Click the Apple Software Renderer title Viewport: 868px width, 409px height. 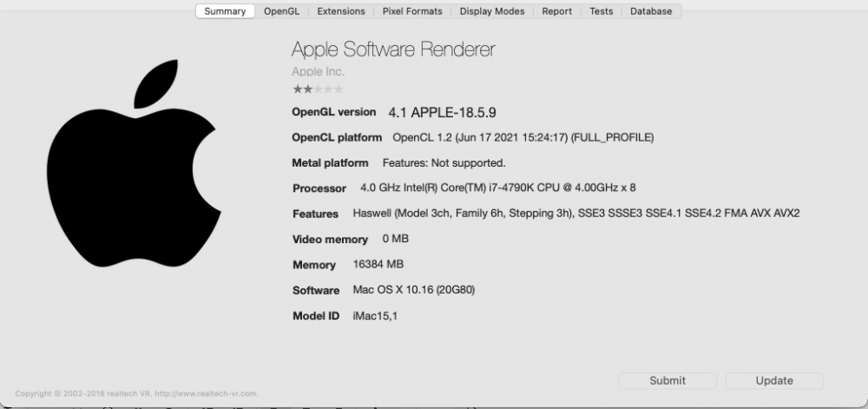[x=393, y=49]
